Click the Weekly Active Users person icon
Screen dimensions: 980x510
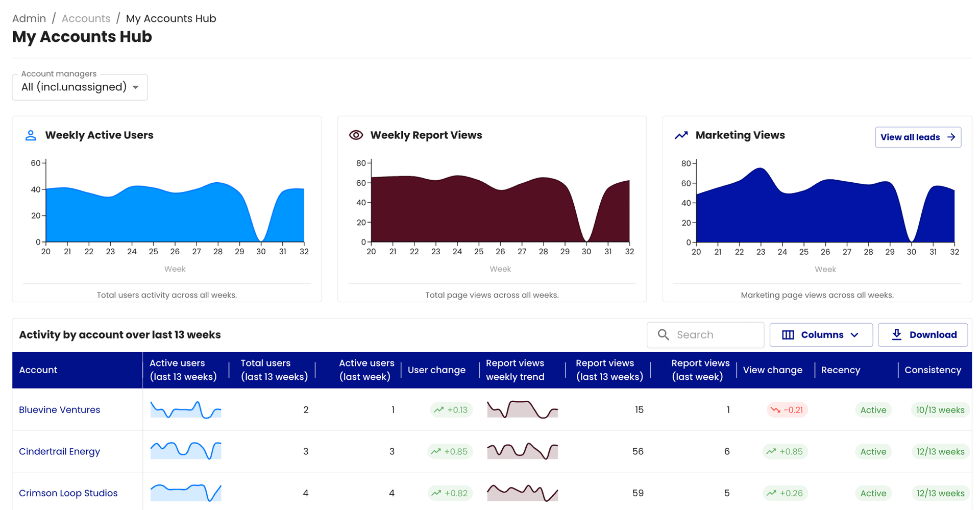pos(31,135)
